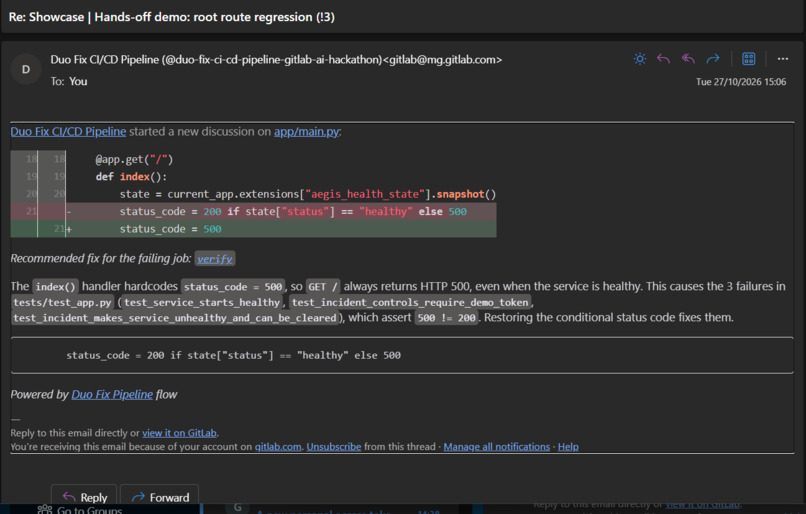Click the sender avatar with letter D
This screenshot has width=806, height=514.
(26, 69)
